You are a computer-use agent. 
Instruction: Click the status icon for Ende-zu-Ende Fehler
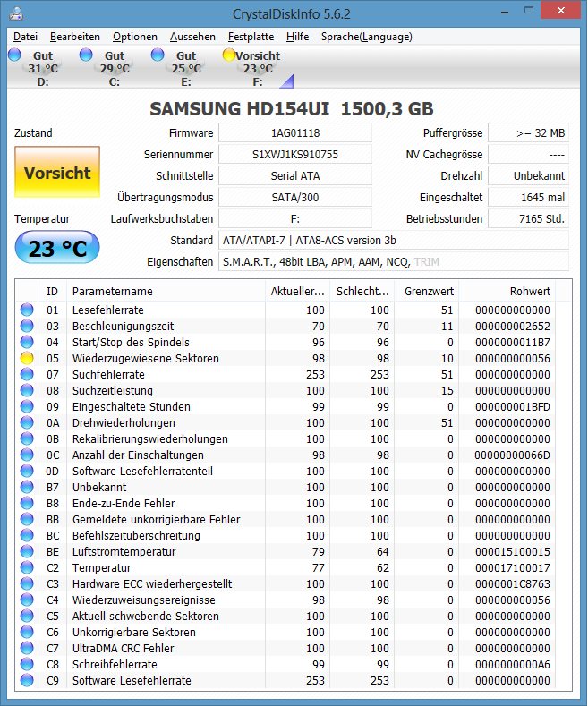(x=27, y=504)
